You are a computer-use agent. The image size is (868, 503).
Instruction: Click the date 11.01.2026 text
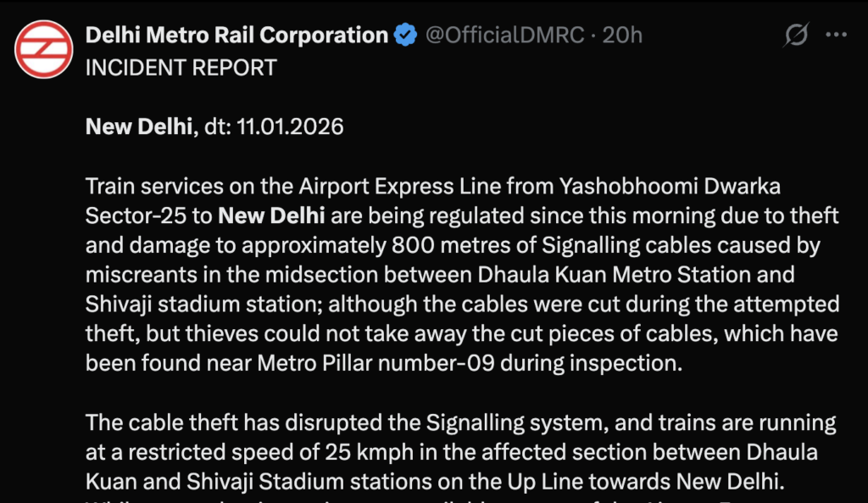point(291,127)
